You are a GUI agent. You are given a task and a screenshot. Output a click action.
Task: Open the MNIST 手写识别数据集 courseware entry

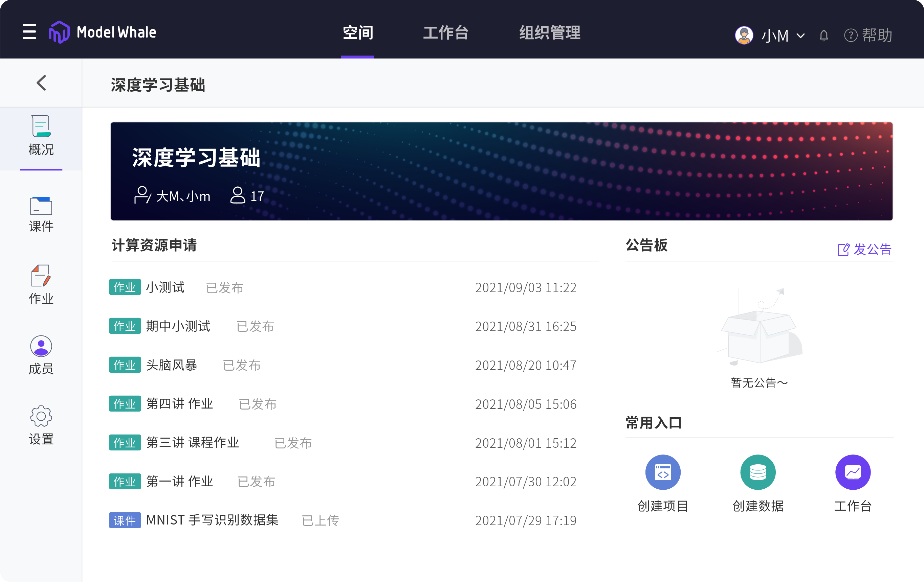212,520
